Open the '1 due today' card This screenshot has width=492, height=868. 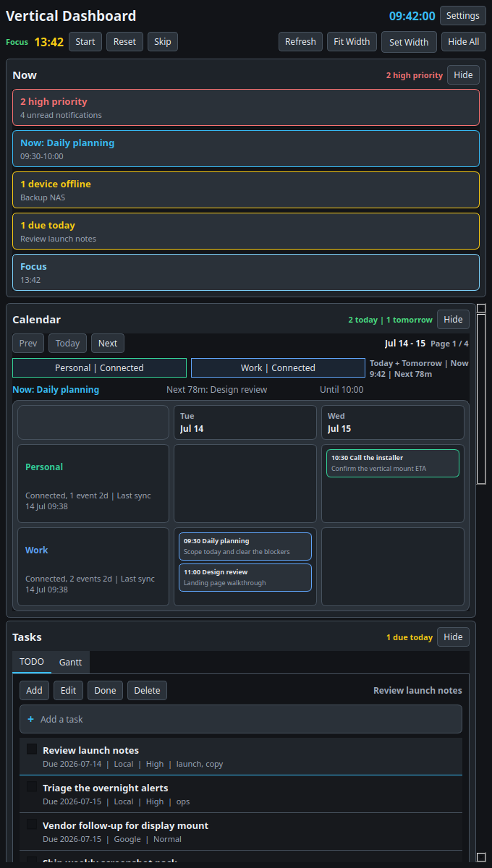246,231
